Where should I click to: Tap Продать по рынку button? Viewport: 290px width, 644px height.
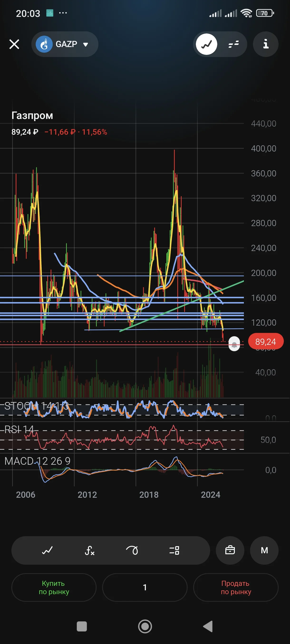[236, 587]
